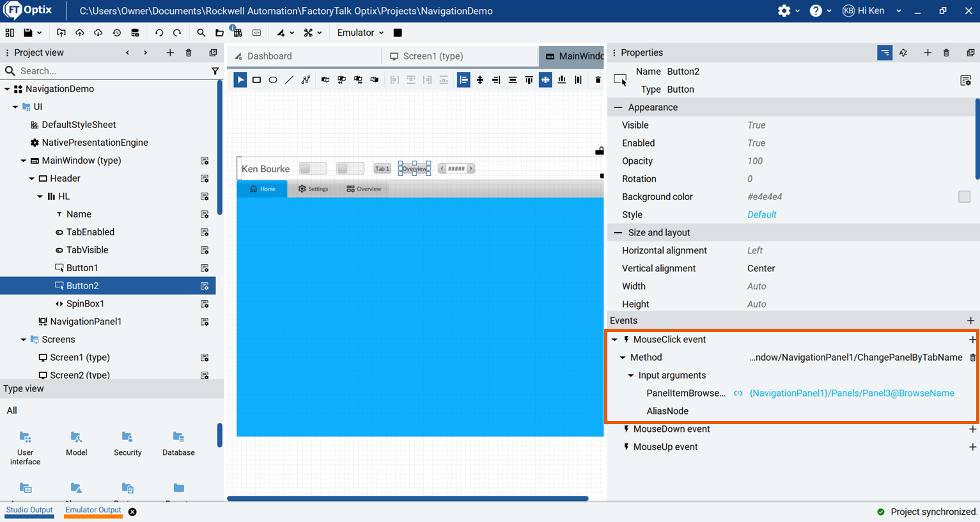Open the Default style link
Screen dimensions: 980x522
(x=762, y=215)
